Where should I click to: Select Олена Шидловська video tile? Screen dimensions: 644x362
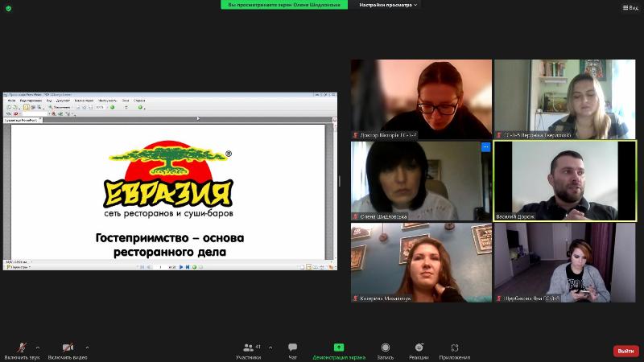[x=421, y=181]
